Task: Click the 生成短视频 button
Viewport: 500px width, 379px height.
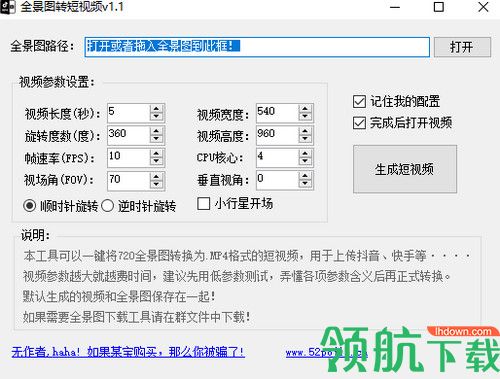Action: click(405, 169)
